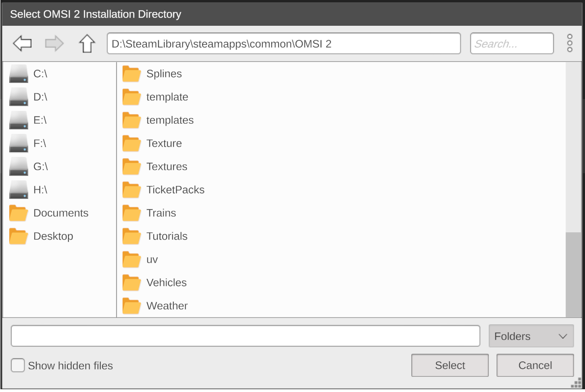The width and height of the screenshot is (585, 392).
Task: Select the uv folder name
Action: [152, 259]
